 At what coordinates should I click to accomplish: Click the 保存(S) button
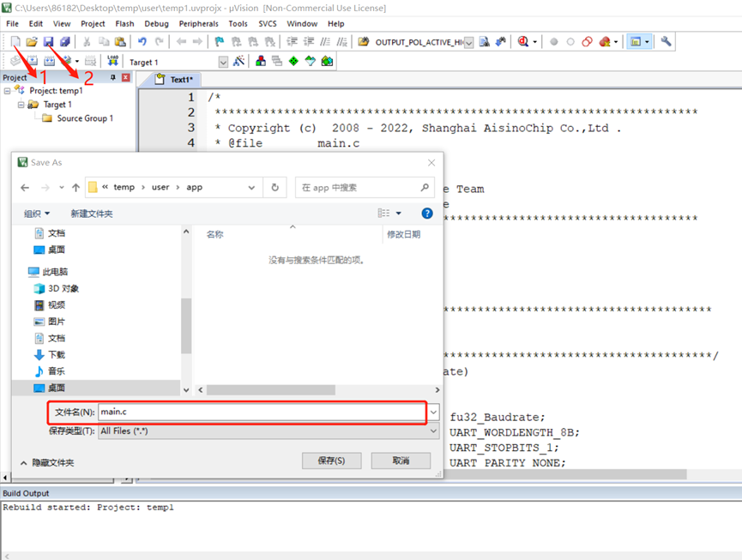click(x=331, y=461)
